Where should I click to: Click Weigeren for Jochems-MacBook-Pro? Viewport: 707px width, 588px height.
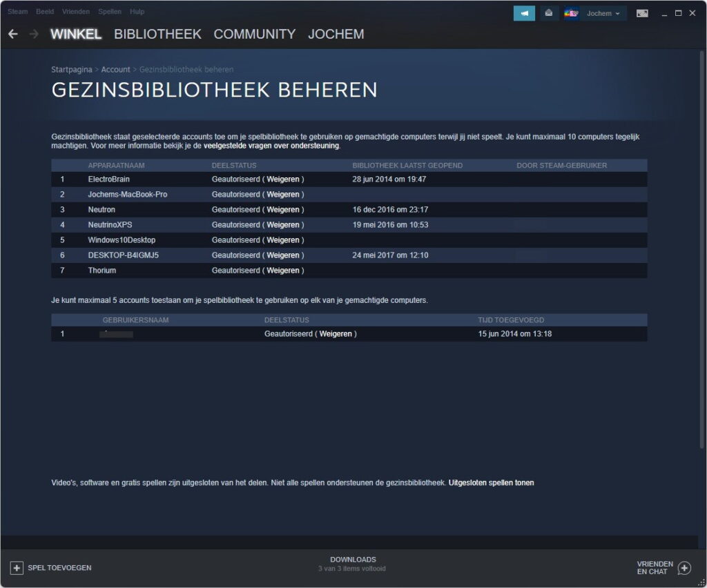(x=282, y=195)
